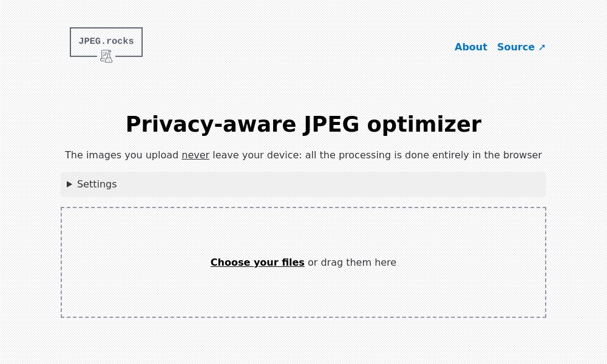Open the Settings accordion header

[x=97, y=184]
